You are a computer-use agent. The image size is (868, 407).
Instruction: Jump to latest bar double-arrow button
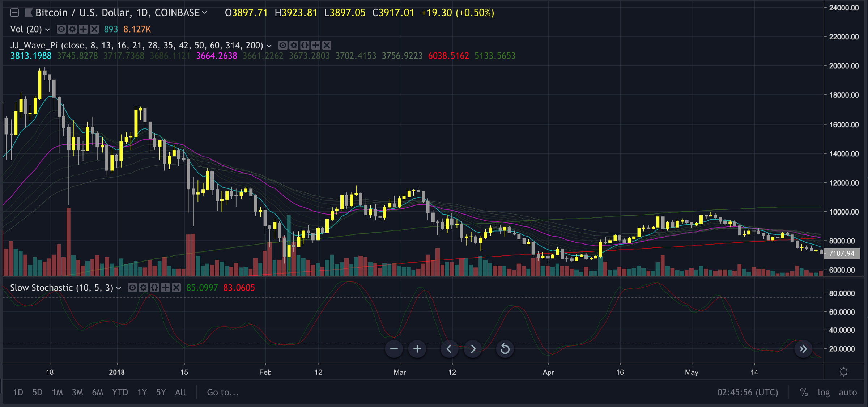[803, 349]
